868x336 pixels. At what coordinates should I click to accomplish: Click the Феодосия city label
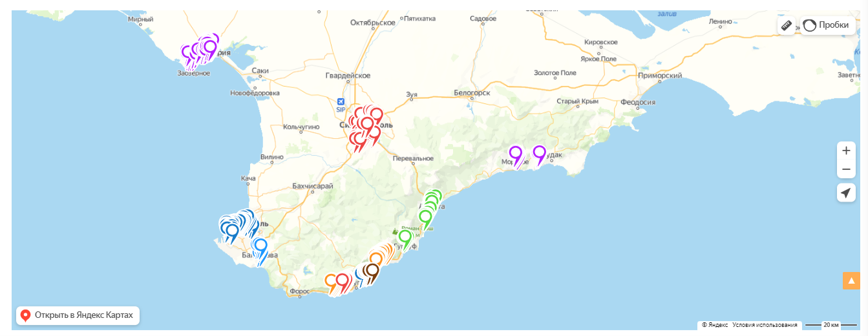tap(637, 102)
